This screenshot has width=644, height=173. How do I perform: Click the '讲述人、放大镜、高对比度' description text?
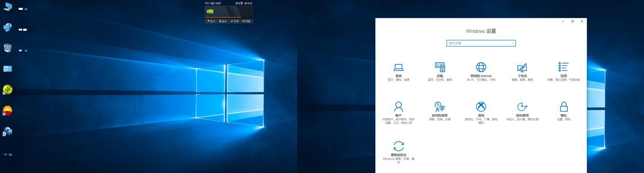pos(522,119)
